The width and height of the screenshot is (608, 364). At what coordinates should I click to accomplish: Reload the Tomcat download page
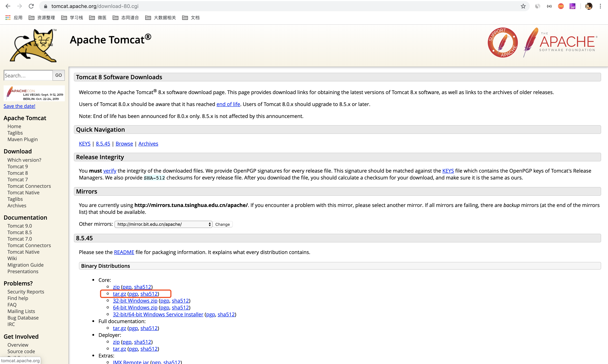[x=31, y=6]
